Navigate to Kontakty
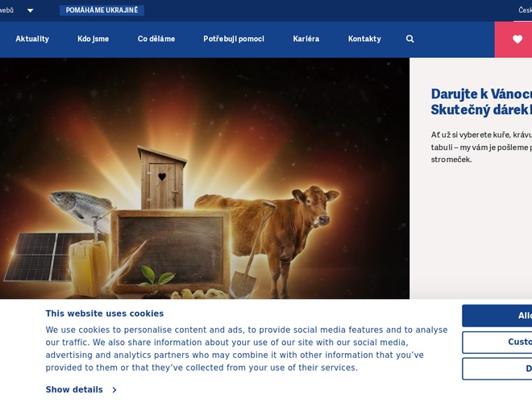Image resolution: width=532 pixels, height=403 pixels. pos(364,39)
